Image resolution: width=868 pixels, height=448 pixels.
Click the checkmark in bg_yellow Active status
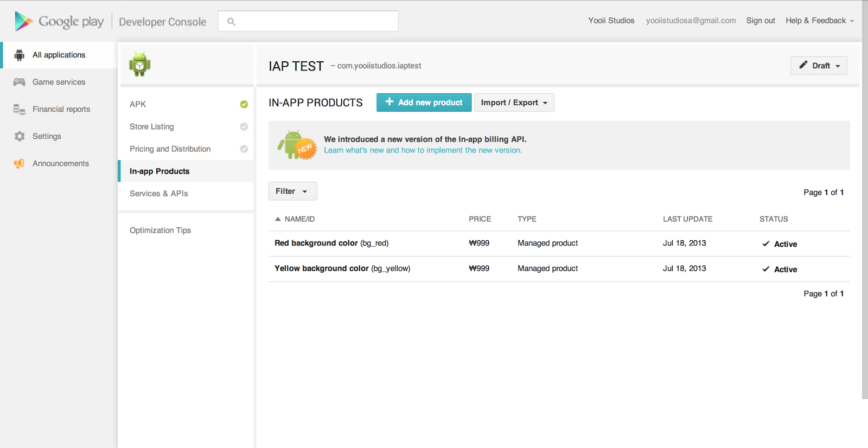[x=766, y=269]
